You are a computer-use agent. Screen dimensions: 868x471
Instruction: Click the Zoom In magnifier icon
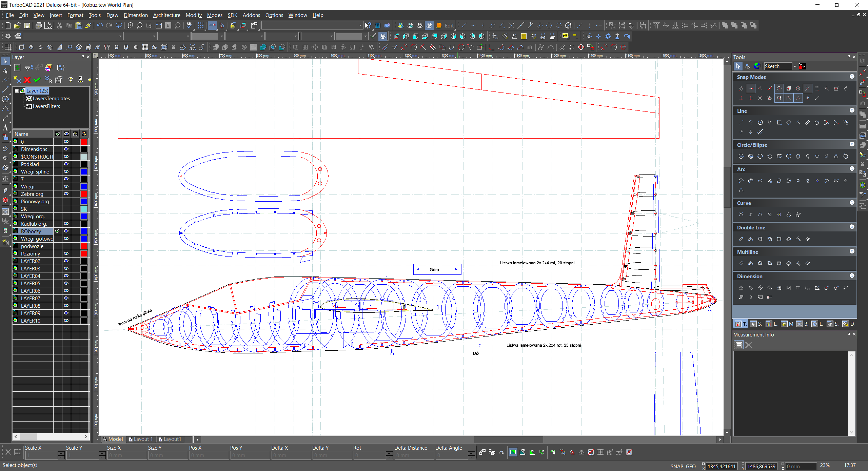tap(130, 25)
